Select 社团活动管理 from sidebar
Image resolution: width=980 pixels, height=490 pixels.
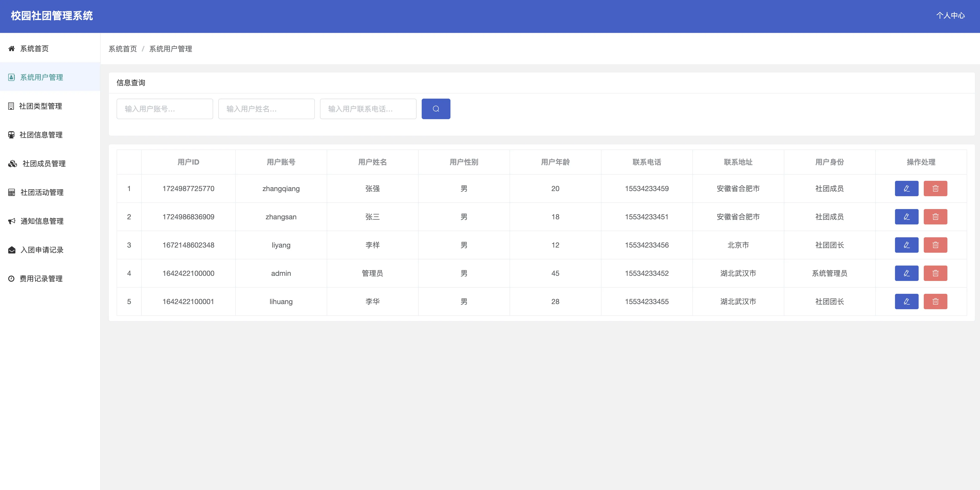[x=42, y=193]
